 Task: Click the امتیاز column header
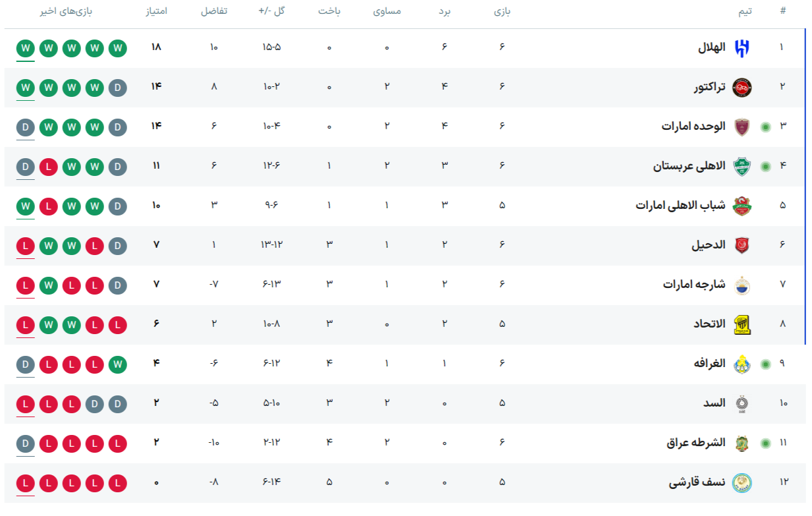[156, 11]
